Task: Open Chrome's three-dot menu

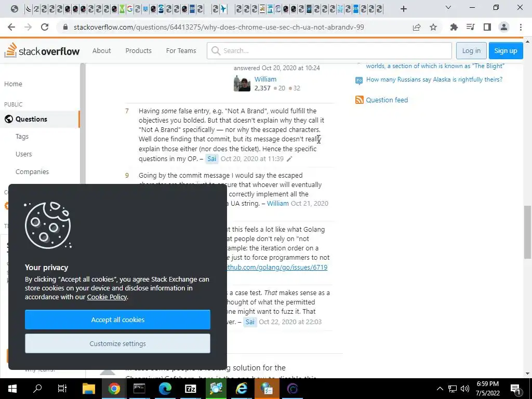Action: (521, 27)
